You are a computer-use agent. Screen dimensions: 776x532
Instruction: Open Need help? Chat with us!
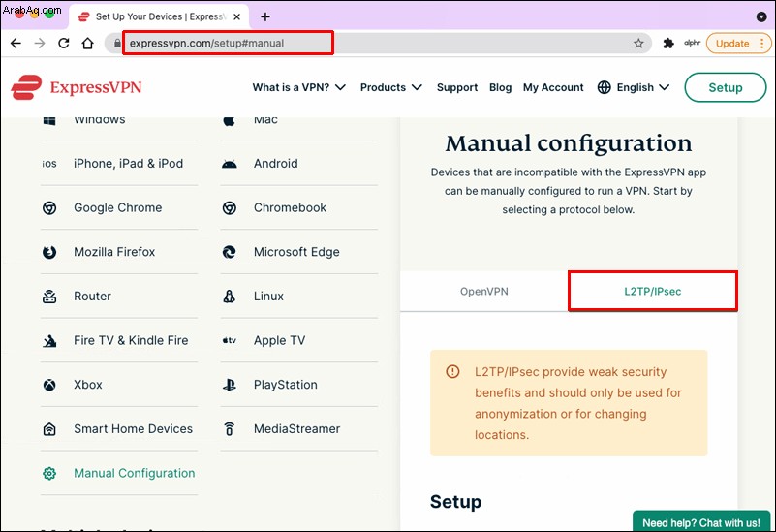(x=701, y=522)
